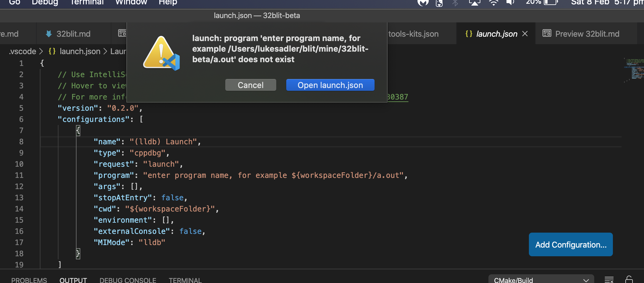Image resolution: width=644 pixels, height=283 pixels.
Task: Click the .vscode breadcrumb item
Action: (x=22, y=51)
